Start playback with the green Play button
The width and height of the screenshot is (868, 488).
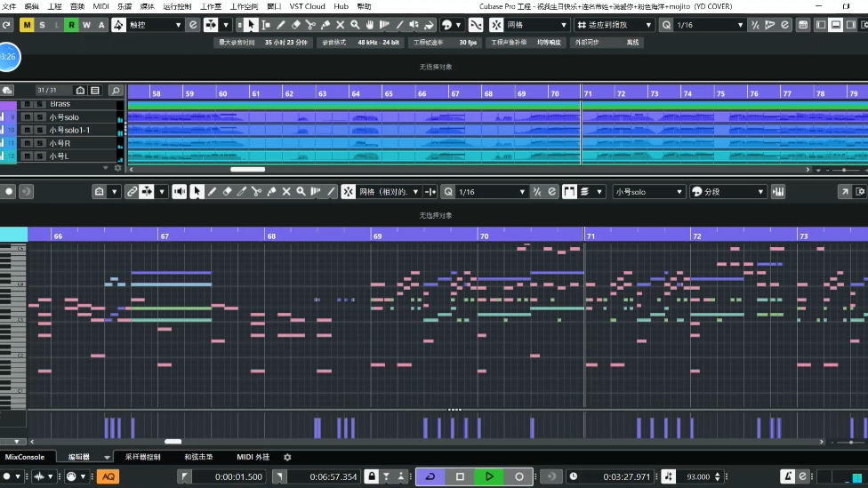489,476
